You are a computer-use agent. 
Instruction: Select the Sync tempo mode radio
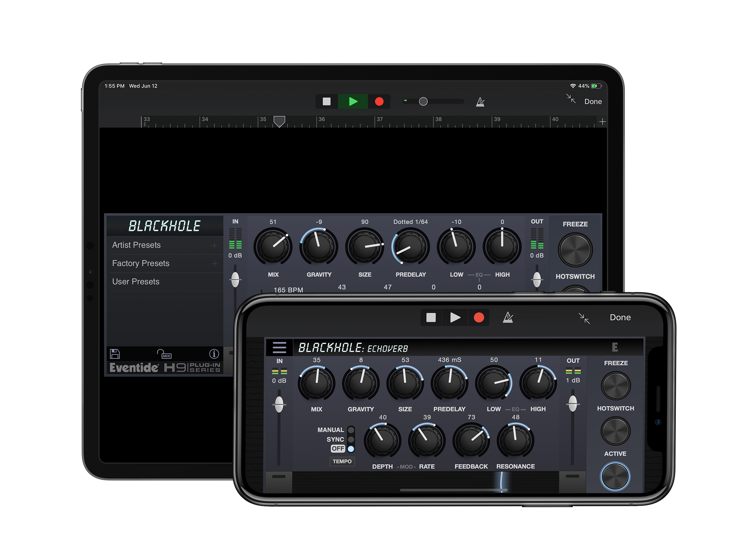351,439
